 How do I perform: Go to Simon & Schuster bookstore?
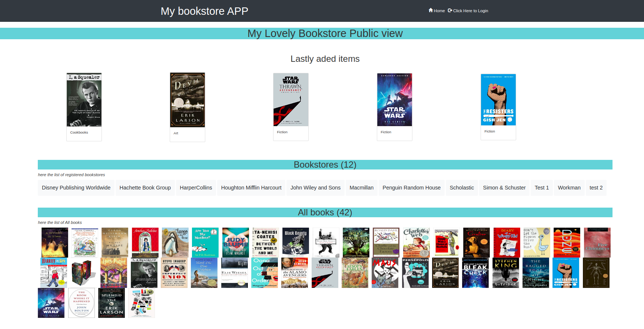coord(504,188)
